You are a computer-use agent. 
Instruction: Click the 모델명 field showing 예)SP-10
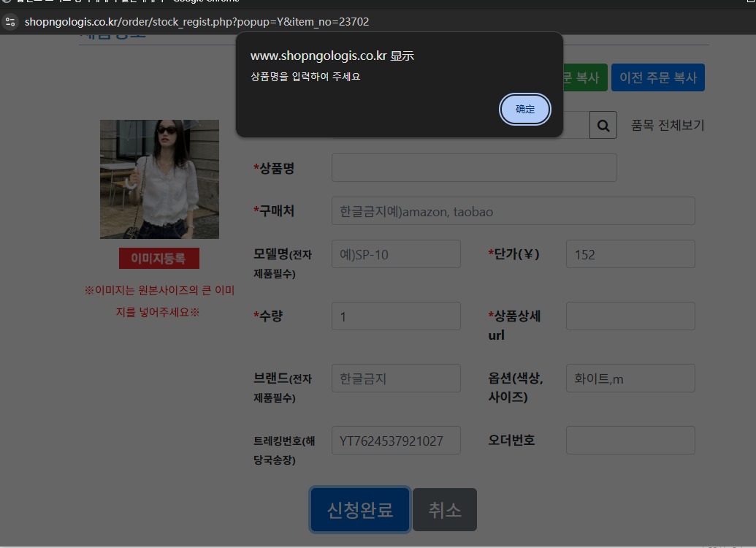[x=396, y=254]
